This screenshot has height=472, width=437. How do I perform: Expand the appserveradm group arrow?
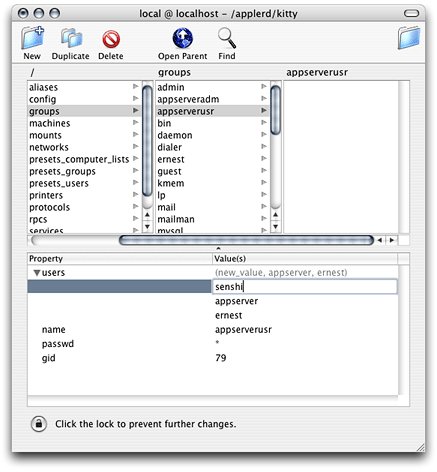click(264, 99)
